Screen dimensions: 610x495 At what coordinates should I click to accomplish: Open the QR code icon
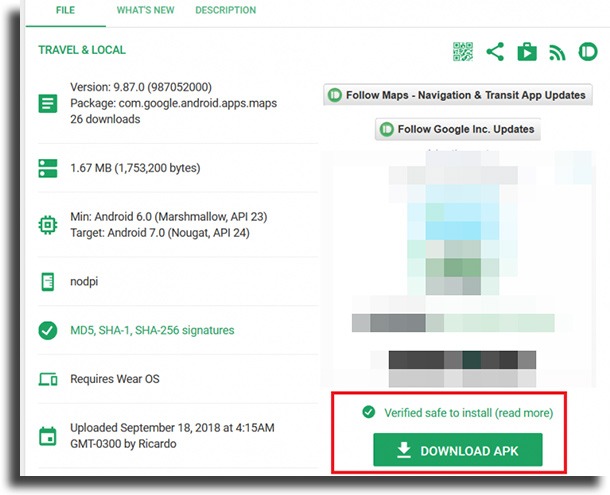tap(463, 52)
